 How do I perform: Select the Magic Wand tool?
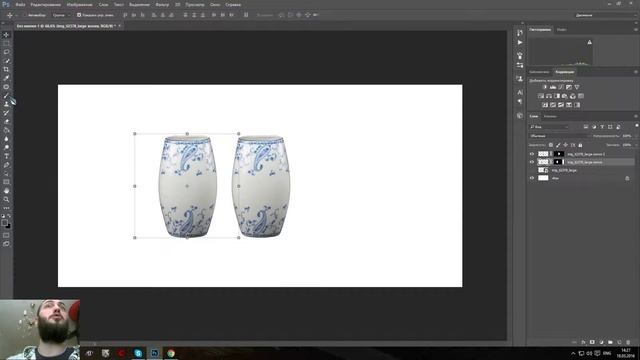point(6,61)
